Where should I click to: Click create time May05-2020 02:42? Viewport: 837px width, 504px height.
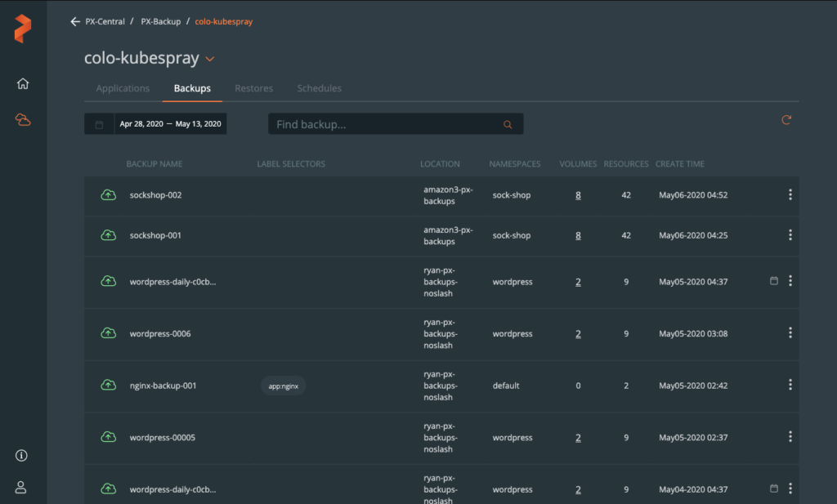pos(693,386)
